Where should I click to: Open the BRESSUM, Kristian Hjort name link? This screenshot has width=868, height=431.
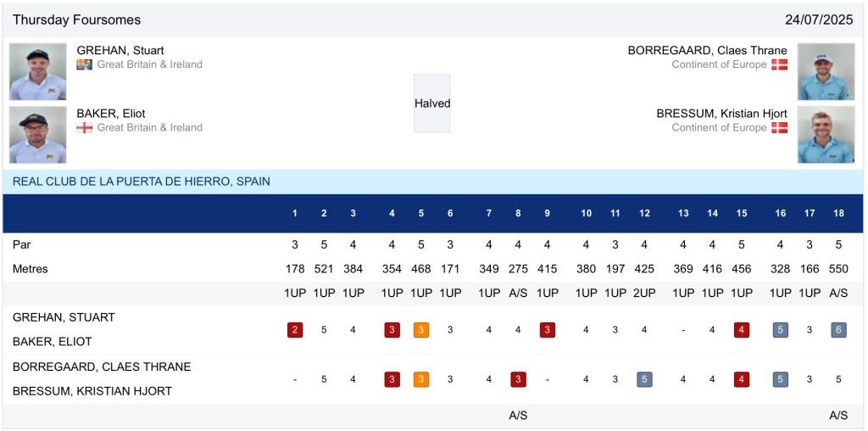[721, 114]
